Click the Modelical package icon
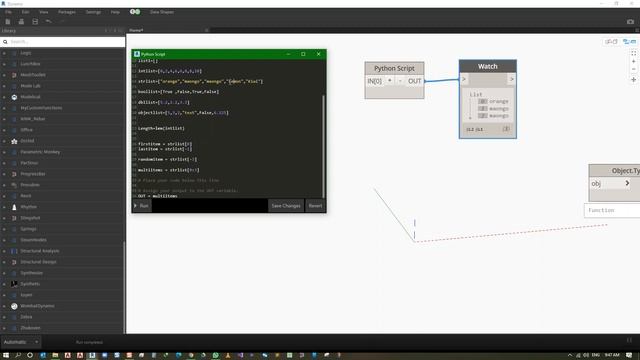This screenshot has height=360, width=640. click(14, 97)
